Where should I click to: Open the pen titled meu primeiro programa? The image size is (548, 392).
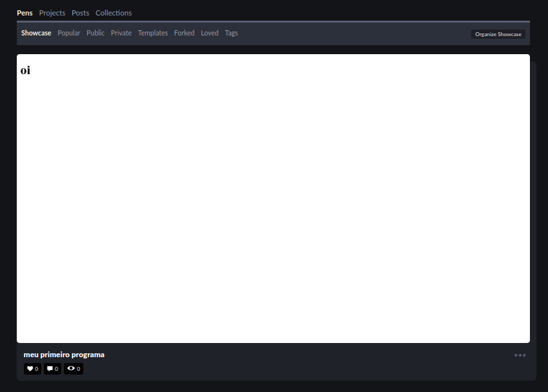63,354
